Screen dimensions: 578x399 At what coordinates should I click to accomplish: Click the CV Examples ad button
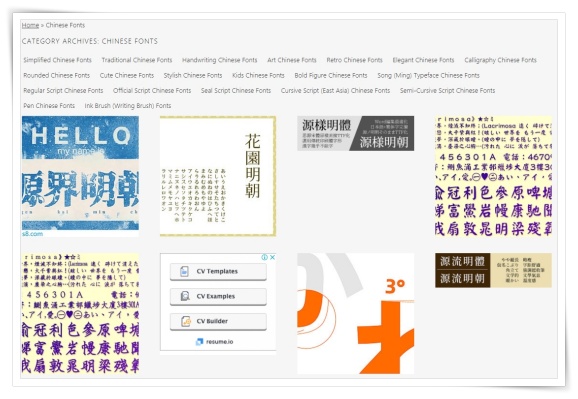coord(218,296)
